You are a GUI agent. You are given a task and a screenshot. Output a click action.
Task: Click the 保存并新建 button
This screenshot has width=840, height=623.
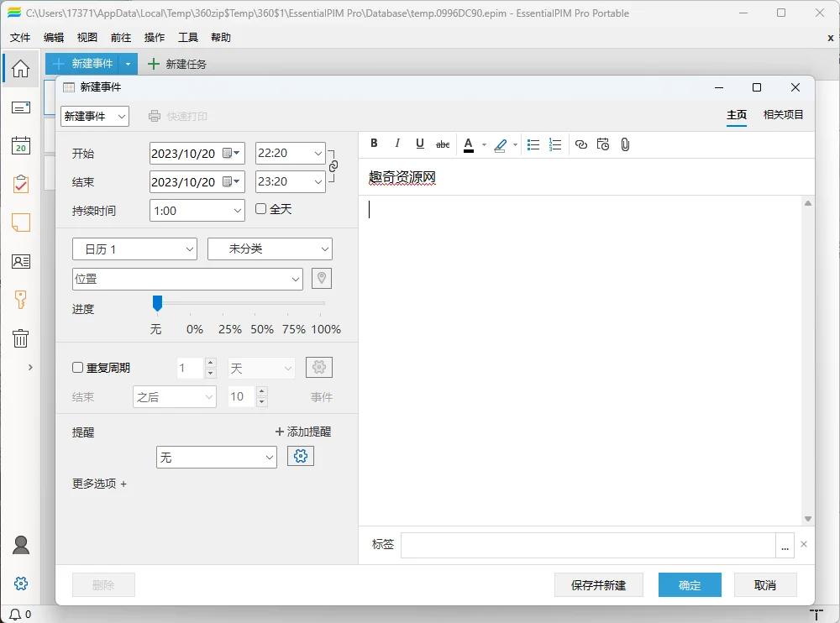tap(598, 584)
